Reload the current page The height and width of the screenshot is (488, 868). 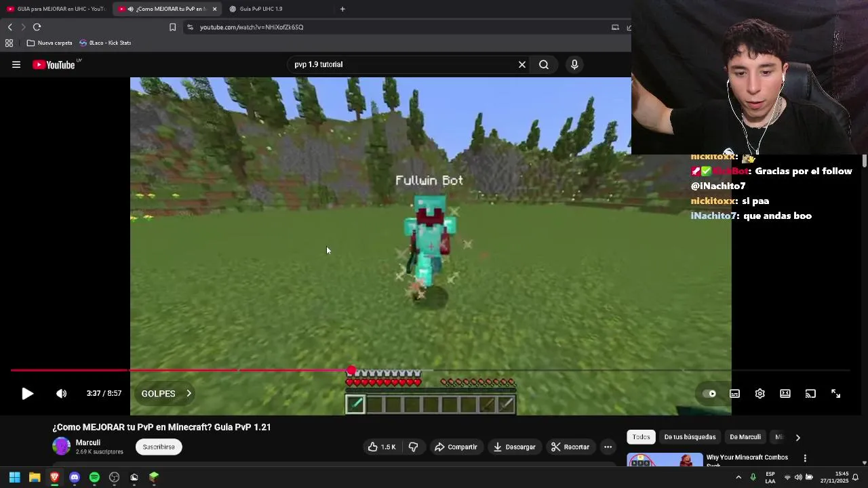tap(37, 27)
